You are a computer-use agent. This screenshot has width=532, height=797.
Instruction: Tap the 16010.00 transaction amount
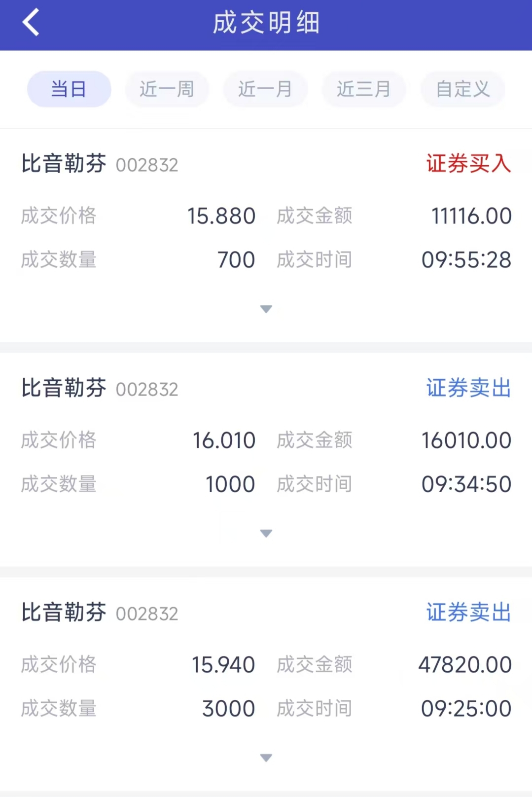(x=466, y=440)
